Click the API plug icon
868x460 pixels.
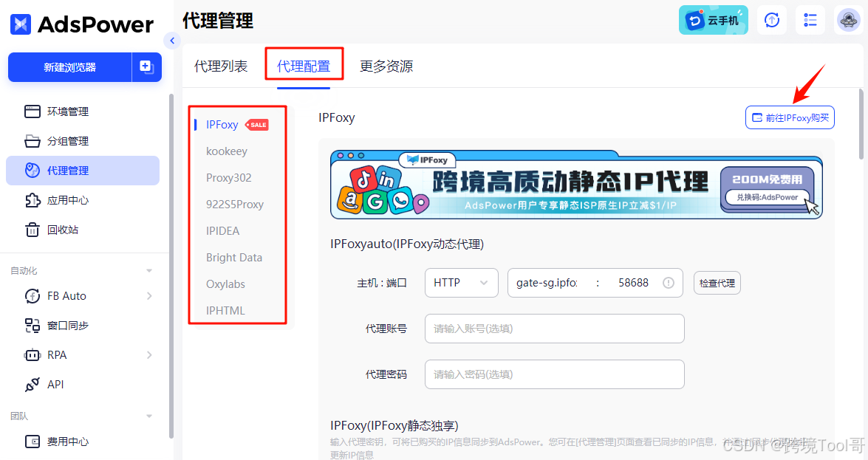point(32,384)
